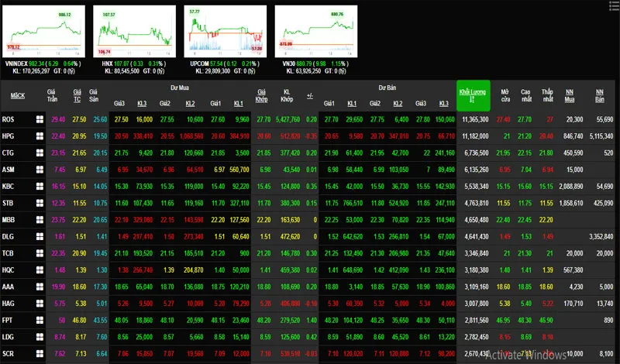Image resolution: width=620 pixels, height=364 pixels.
Task: Open the HNX chart thumbnail
Action: pos(134,31)
